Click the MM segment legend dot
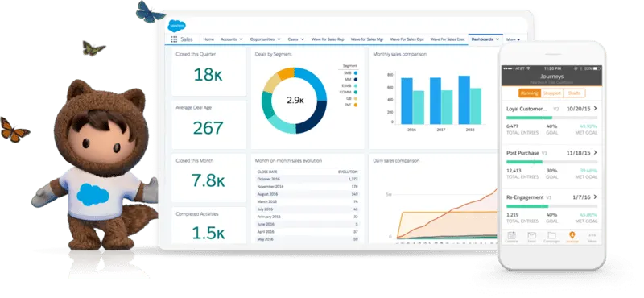 [x=355, y=79]
